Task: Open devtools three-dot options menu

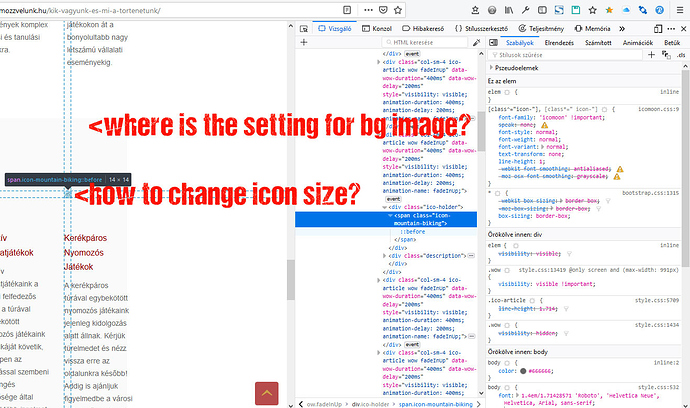Action: pos(671,29)
